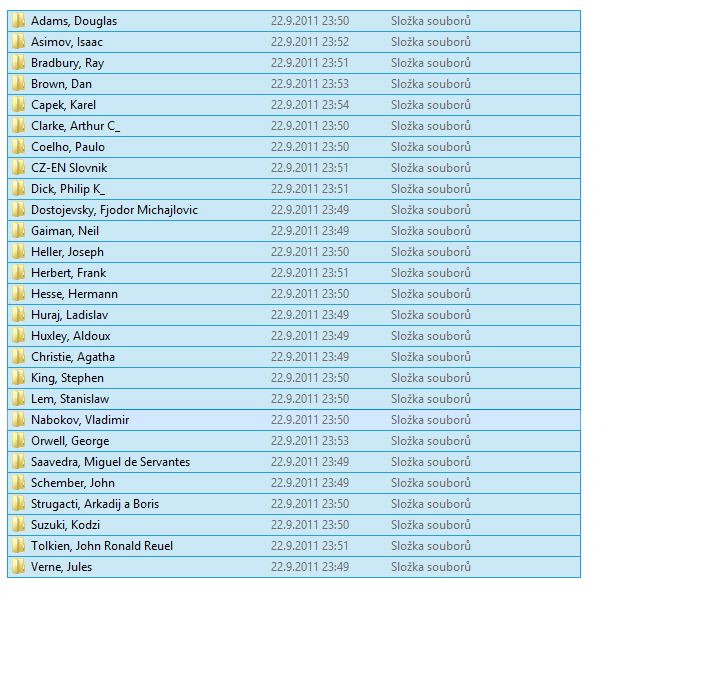
Task: Click the folder icon next to Asimov, Isaac
Action: pyautogui.click(x=18, y=42)
